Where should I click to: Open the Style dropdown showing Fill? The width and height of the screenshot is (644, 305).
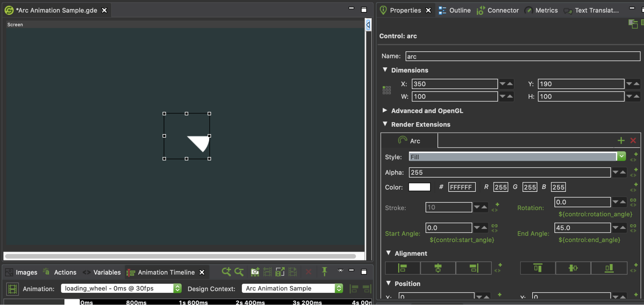(517, 157)
